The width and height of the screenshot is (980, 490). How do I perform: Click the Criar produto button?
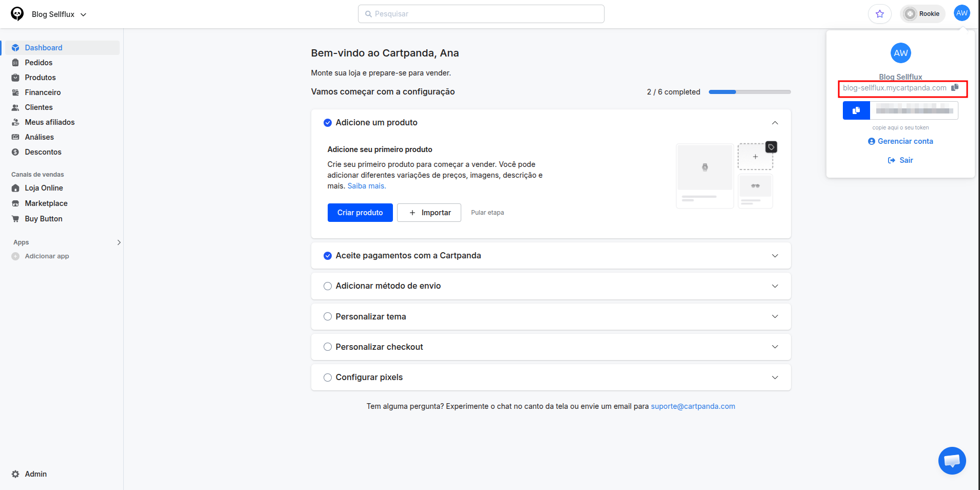pyautogui.click(x=360, y=213)
